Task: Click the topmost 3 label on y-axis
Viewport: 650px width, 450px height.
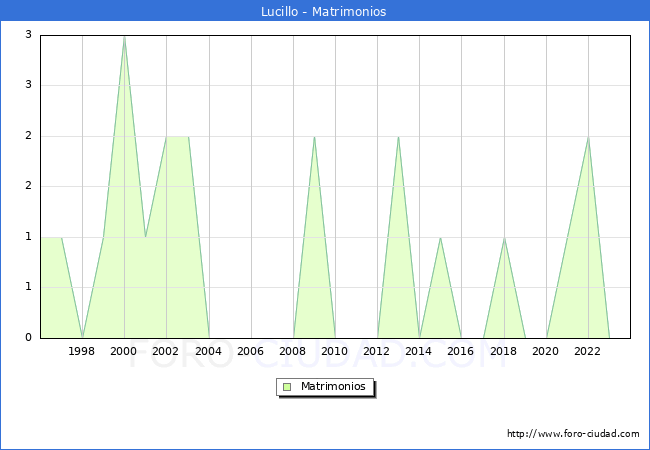Action: [x=29, y=35]
